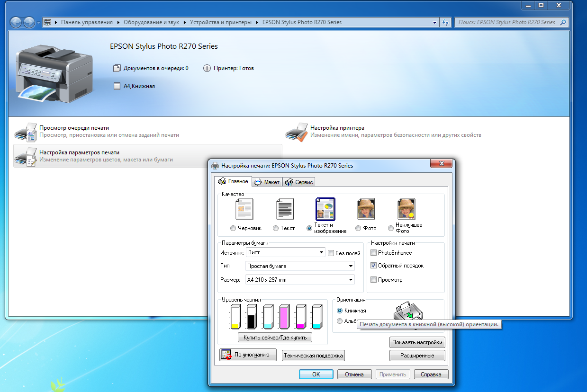The height and width of the screenshot is (392, 587).
Task: Expand arrow after Устройства и принтеры breadcrumb
Action: pyautogui.click(x=257, y=22)
